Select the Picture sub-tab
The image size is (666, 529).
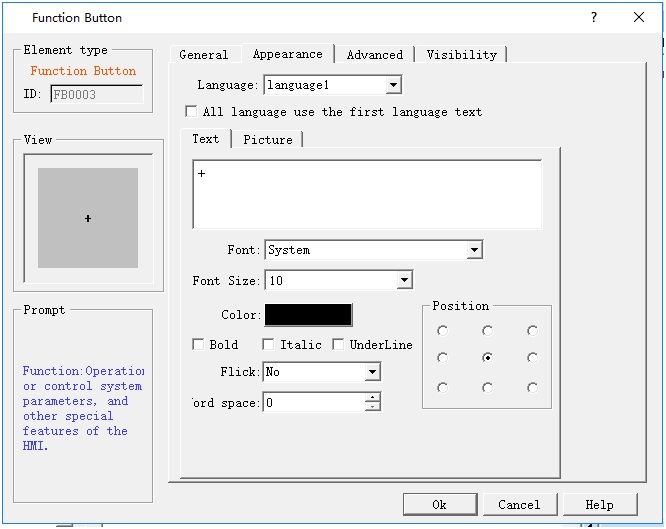(268, 140)
